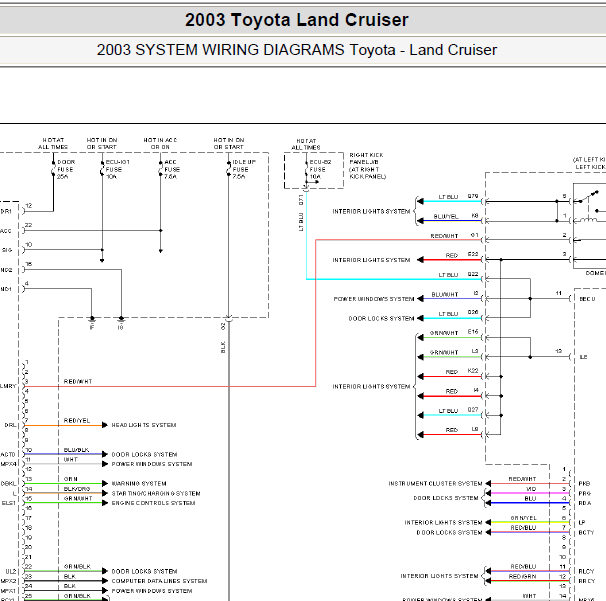606x601 pixels.
Task: Click the GRN/BLK wire label
Action: [77, 567]
